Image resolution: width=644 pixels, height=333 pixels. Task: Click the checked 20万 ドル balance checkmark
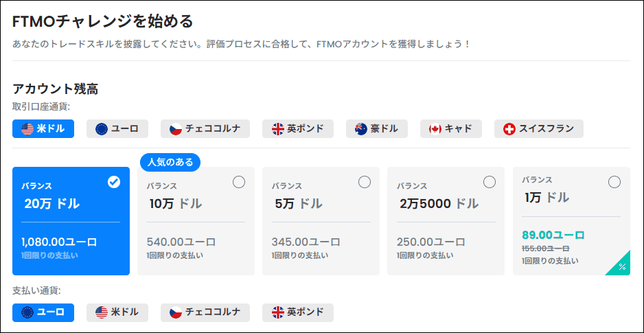click(114, 182)
